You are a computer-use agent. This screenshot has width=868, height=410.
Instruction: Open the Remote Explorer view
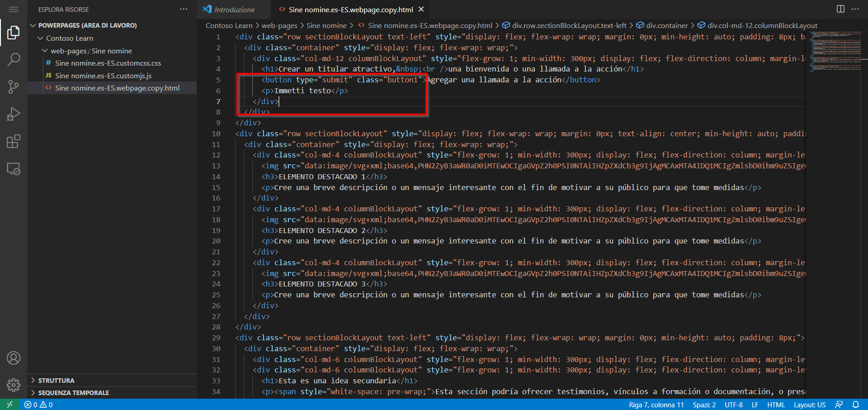14,169
